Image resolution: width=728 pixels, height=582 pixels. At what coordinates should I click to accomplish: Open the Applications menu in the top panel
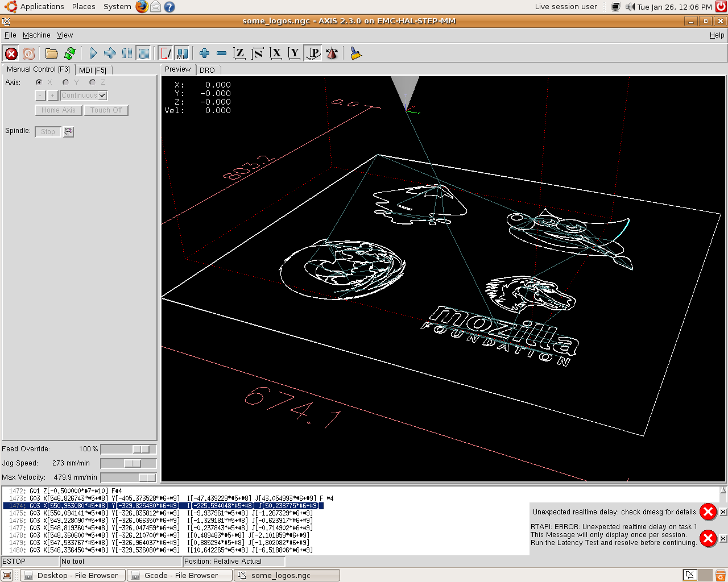pyautogui.click(x=42, y=7)
